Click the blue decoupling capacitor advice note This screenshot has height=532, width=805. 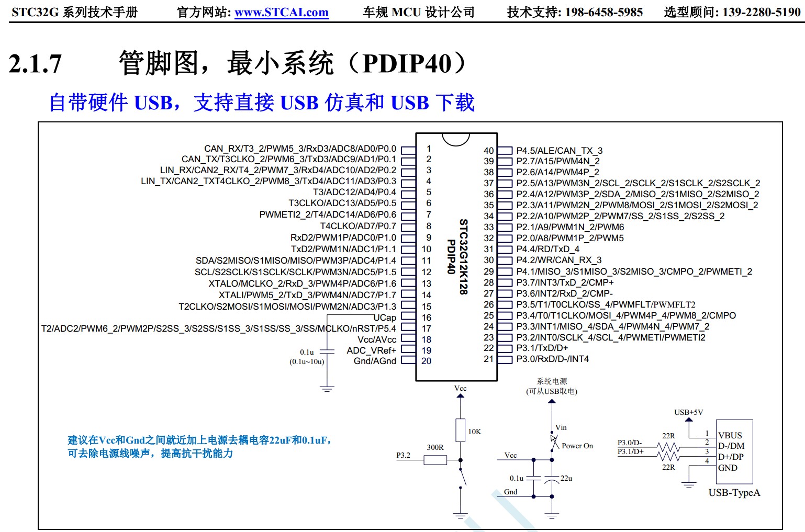point(199,447)
